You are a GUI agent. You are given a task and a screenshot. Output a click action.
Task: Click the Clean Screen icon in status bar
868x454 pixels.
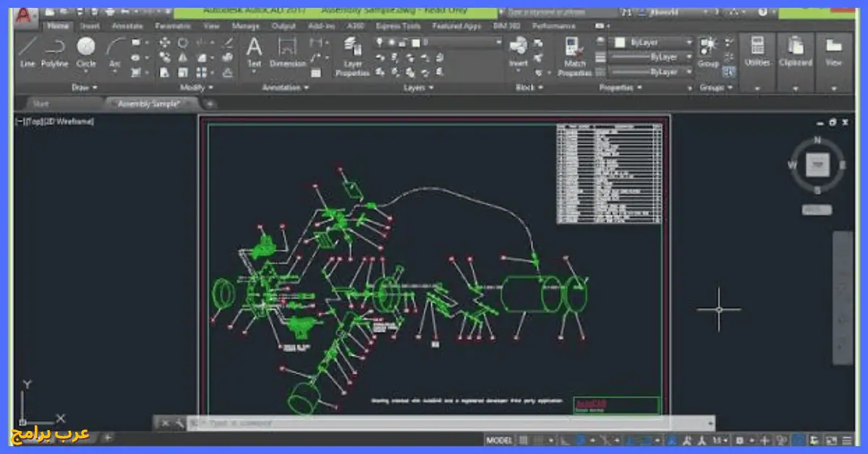(830, 440)
